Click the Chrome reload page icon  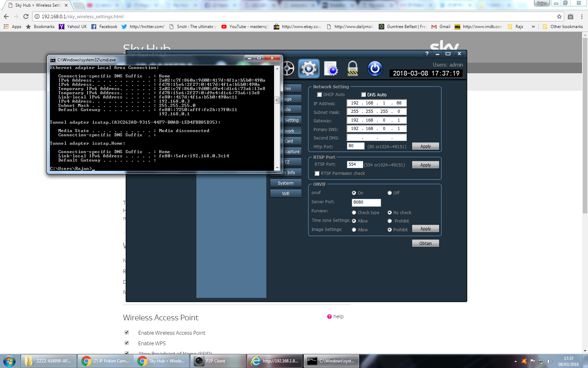point(26,16)
